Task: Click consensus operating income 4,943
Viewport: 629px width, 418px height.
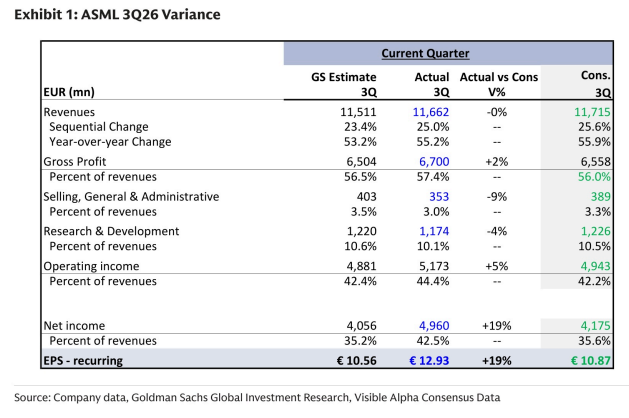Action: tap(596, 266)
